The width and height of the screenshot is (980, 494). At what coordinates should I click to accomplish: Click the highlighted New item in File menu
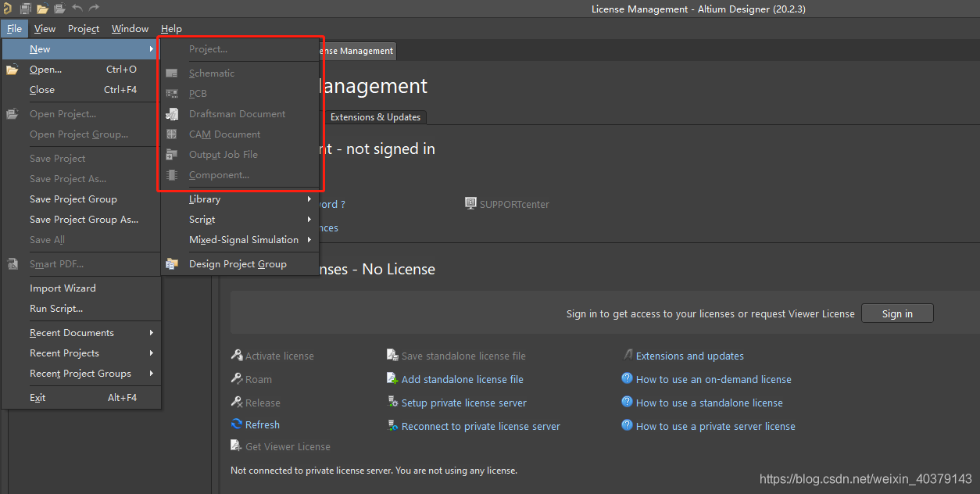click(81, 49)
